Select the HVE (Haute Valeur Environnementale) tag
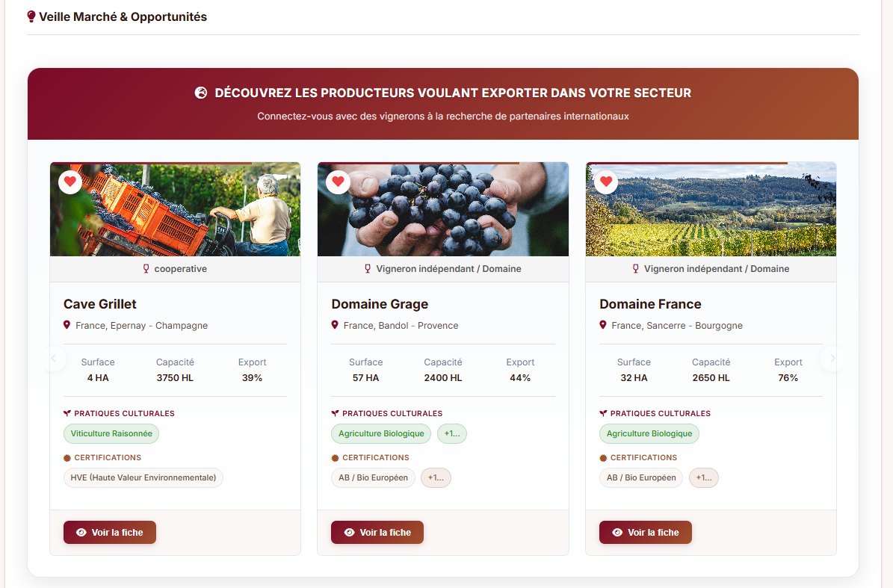893x588 pixels. [143, 477]
